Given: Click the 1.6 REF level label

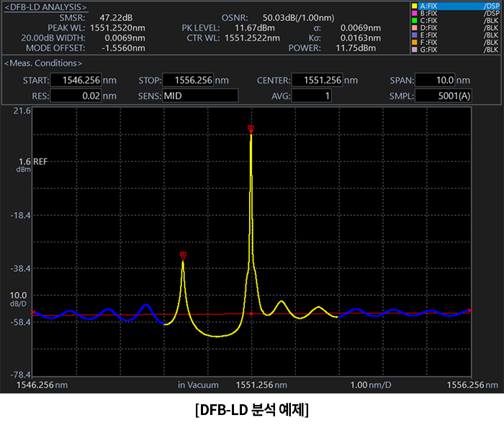Looking at the screenshot, I should pyautogui.click(x=33, y=162).
